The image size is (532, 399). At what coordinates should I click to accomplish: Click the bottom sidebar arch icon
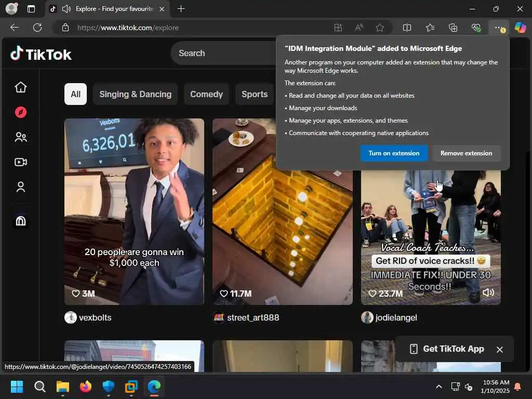pyautogui.click(x=21, y=221)
